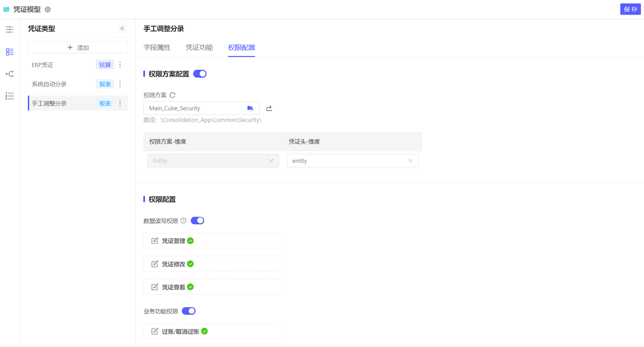Select 系统自动分录 in the type list
The height and width of the screenshot is (347, 644).
pyautogui.click(x=49, y=84)
